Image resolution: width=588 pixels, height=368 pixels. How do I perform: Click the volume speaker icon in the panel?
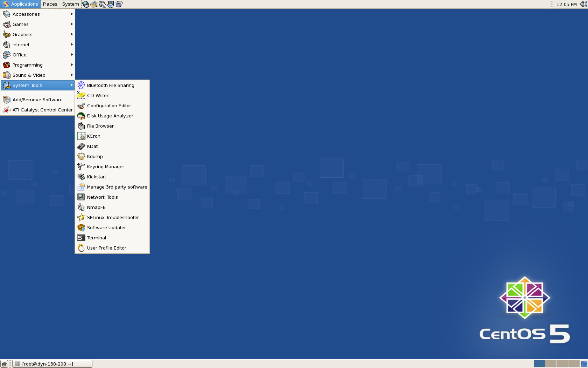(x=583, y=5)
